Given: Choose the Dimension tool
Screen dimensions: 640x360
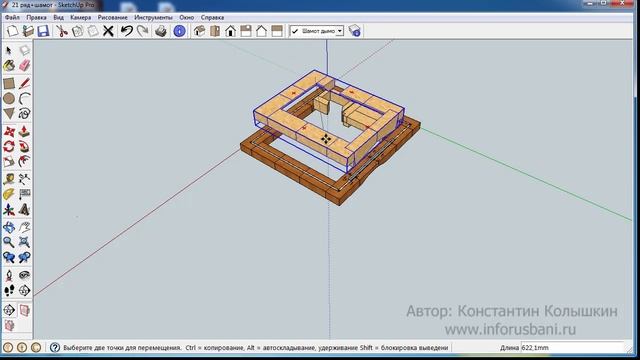Looking at the screenshot, I should click(x=24, y=179).
